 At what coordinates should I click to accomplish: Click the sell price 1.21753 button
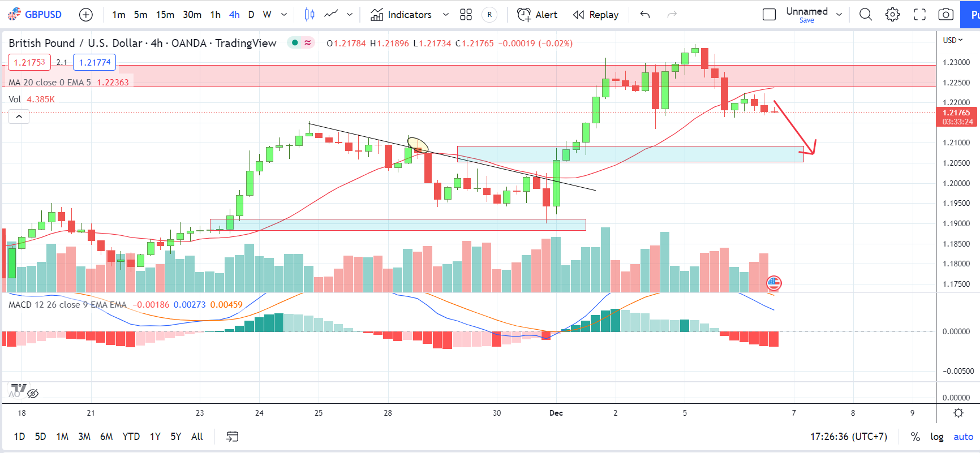pos(29,62)
